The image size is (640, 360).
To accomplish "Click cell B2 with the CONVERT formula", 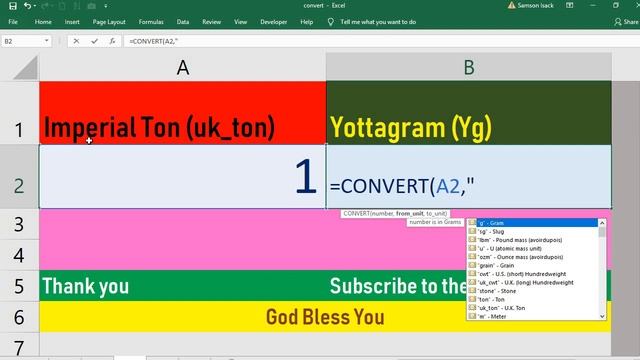I will 469,177.
